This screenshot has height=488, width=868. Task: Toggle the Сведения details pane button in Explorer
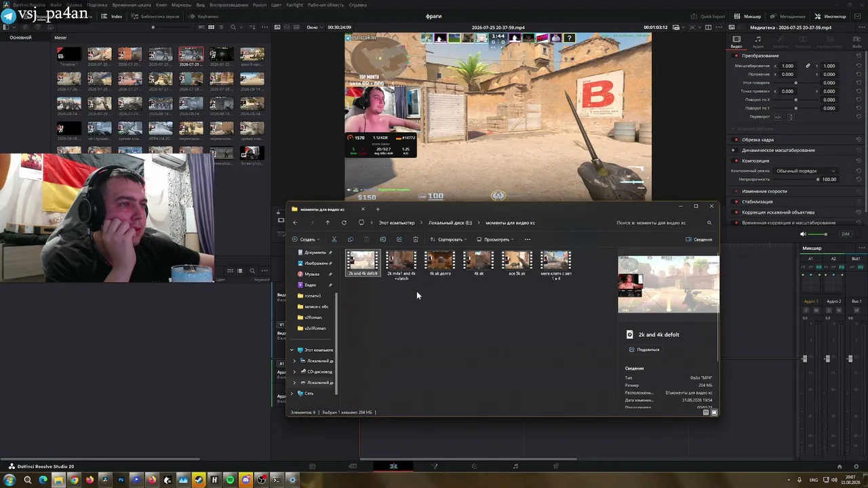698,239
